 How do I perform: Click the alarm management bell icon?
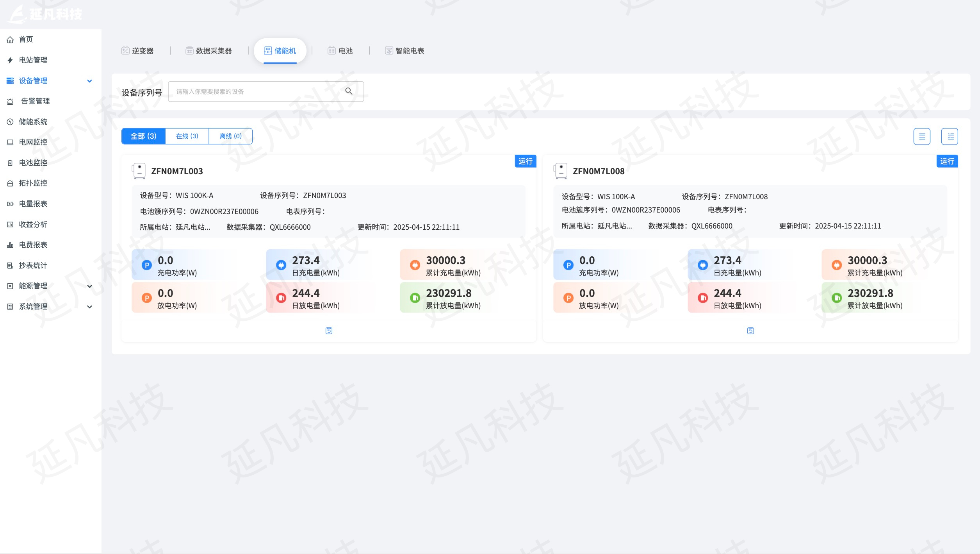tap(11, 101)
